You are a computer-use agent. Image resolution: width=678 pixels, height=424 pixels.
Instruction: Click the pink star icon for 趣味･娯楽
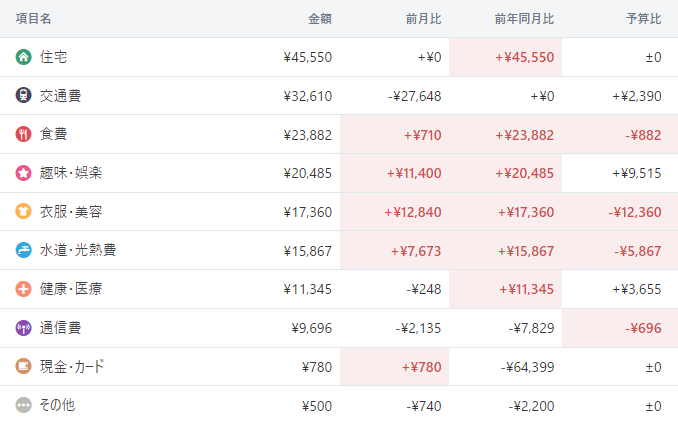[x=23, y=173]
